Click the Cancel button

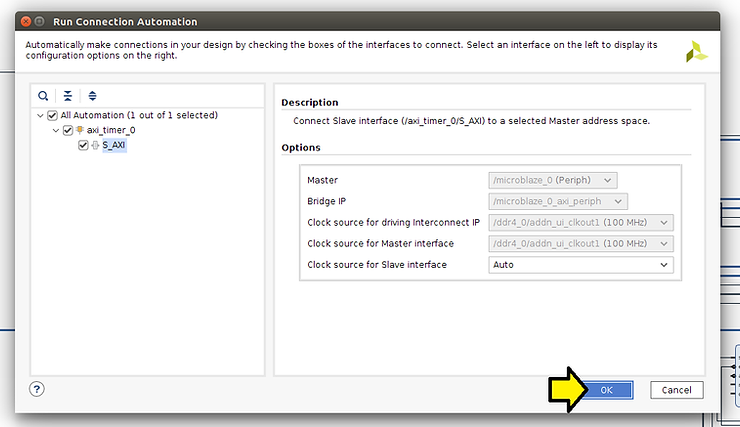pyautogui.click(x=676, y=390)
